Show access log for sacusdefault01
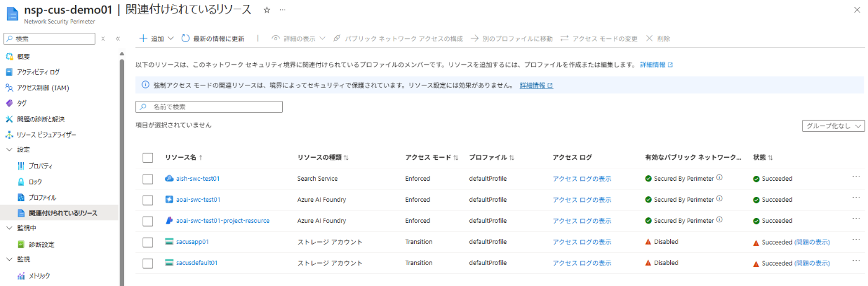The width and height of the screenshot is (868, 286). (582, 263)
